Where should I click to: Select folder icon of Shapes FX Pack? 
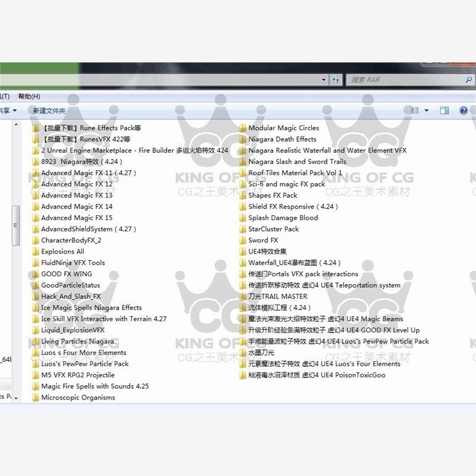coord(242,195)
